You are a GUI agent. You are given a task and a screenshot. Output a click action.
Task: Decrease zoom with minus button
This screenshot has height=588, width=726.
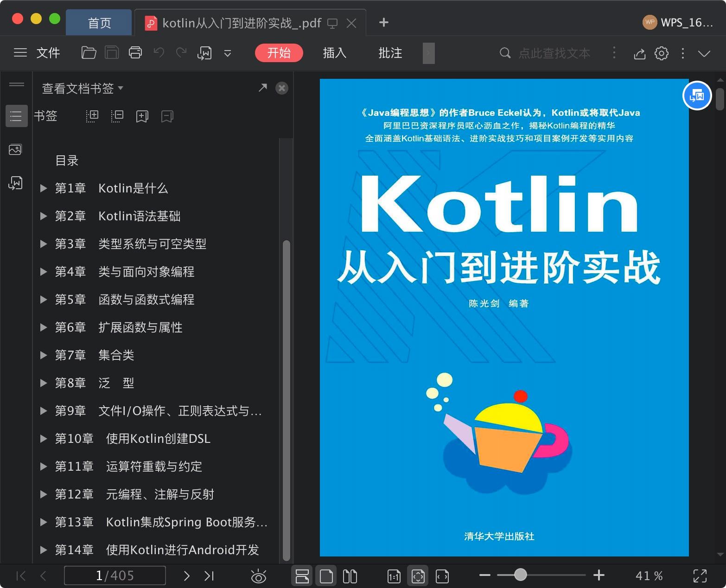click(x=485, y=575)
